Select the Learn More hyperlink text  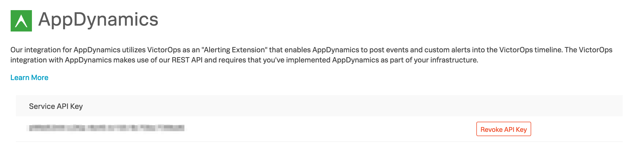29,78
